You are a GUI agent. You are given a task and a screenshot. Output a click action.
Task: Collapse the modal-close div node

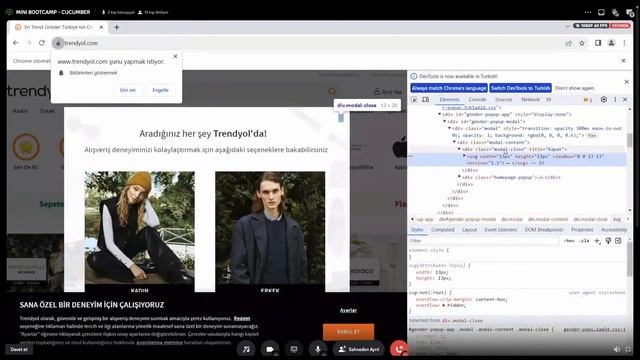459,149
